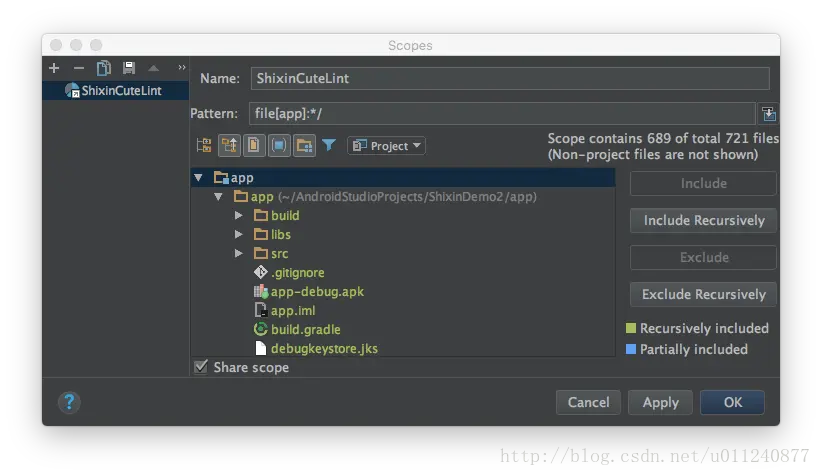Click Recursively included green swatch
This screenshot has width=822, height=476.
pyautogui.click(x=631, y=328)
